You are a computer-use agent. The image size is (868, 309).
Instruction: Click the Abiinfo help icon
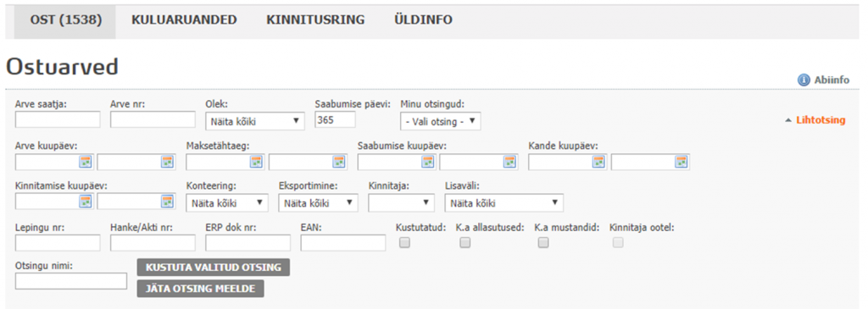804,80
